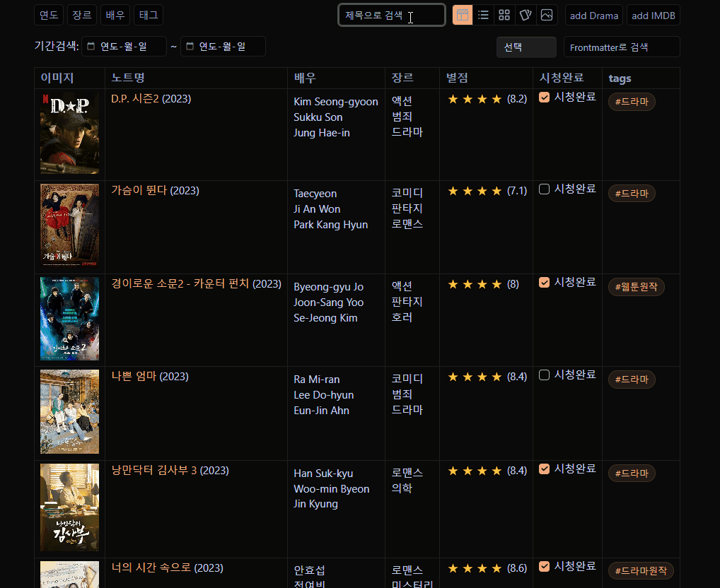Open calendar icon of end date field

point(190,47)
